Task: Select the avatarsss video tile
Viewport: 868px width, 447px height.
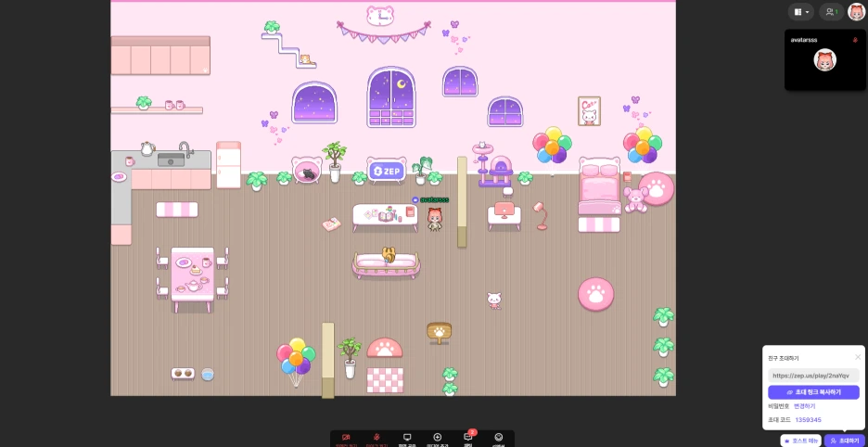Action: click(x=824, y=60)
